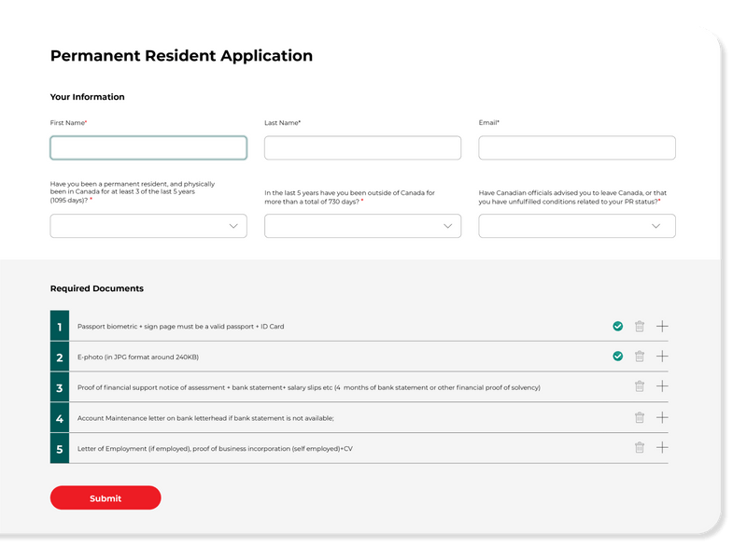Remove Proof of financial support document
This screenshot has width=747, height=560.
640,386
